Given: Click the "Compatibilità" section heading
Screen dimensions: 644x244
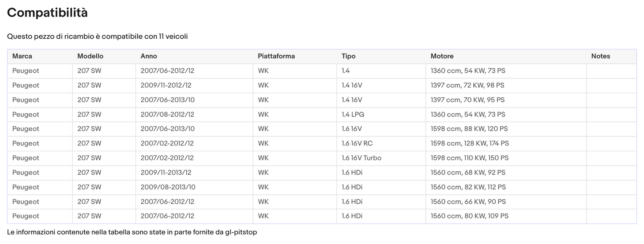Looking at the screenshot, I should (x=47, y=13).
